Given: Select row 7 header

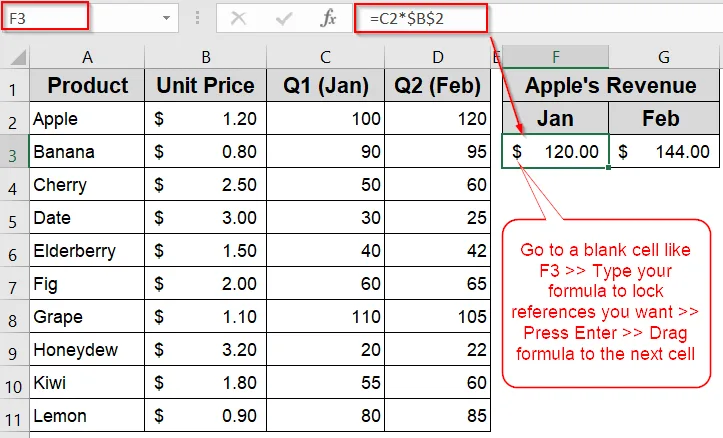Looking at the screenshot, I should click(x=14, y=284).
